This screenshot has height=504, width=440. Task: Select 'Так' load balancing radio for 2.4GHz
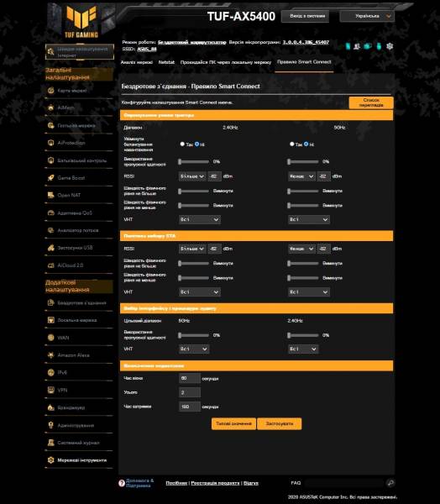pos(182,144)
